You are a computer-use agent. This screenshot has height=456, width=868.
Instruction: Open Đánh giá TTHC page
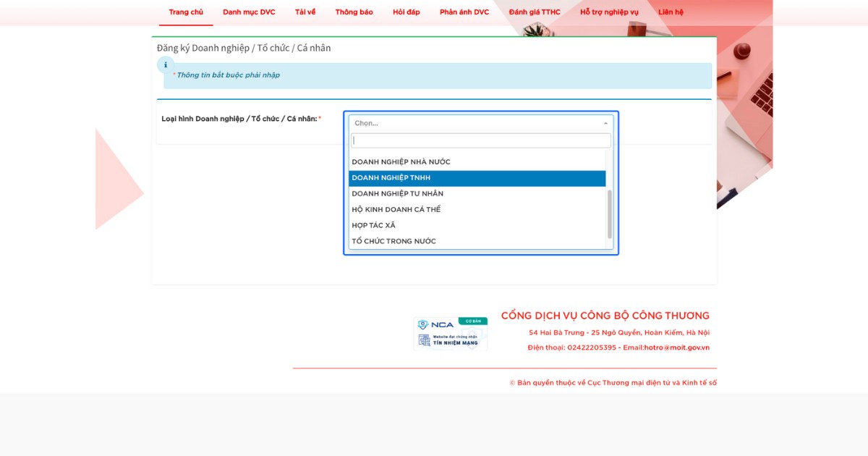[x=535, y=12]
